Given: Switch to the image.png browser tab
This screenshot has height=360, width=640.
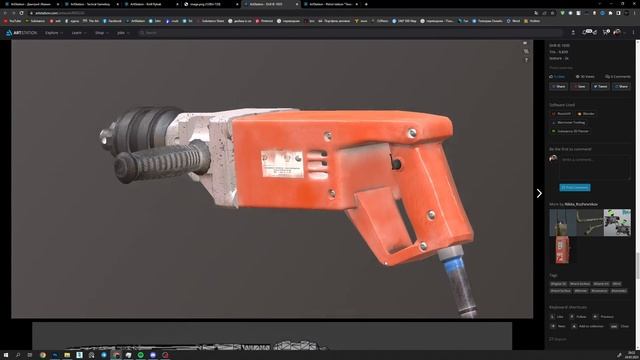Looking at the screenshot, I should click(211, 4).
